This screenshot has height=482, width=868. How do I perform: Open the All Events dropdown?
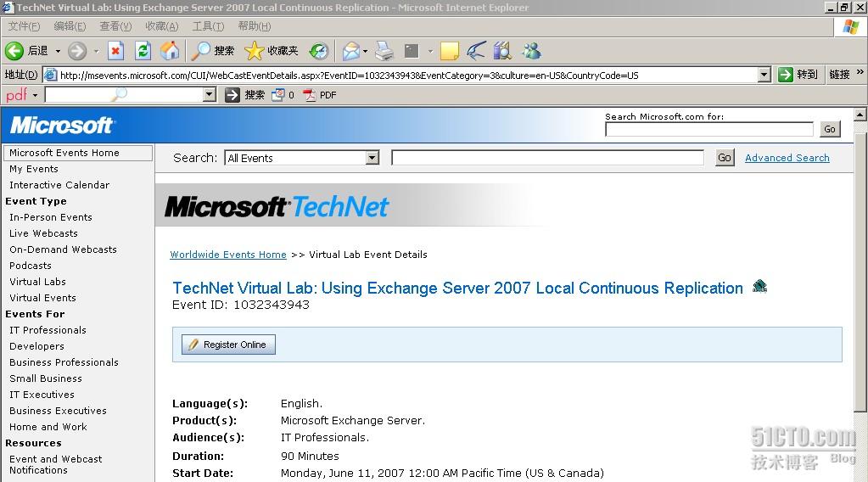pyautogui.click(x=302, y=159)
